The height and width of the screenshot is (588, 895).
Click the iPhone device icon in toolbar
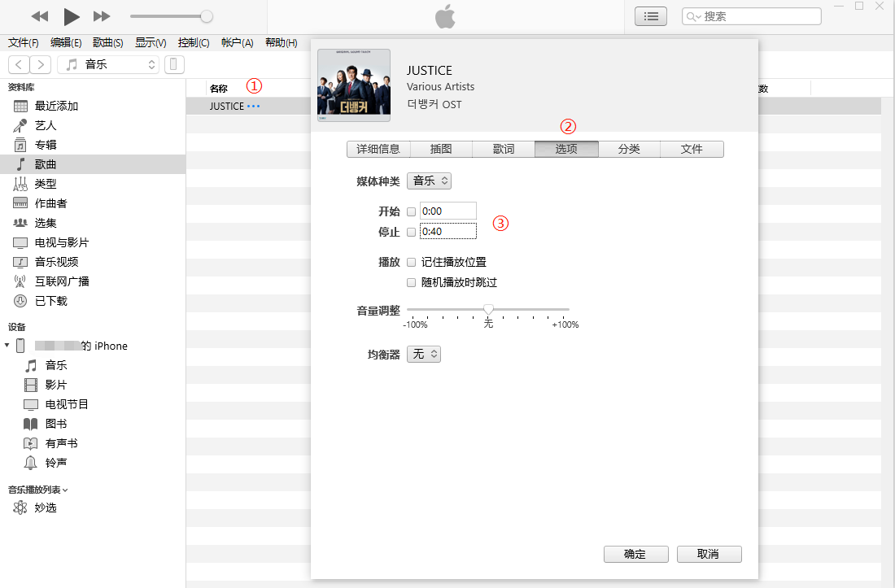pos(174,64)
